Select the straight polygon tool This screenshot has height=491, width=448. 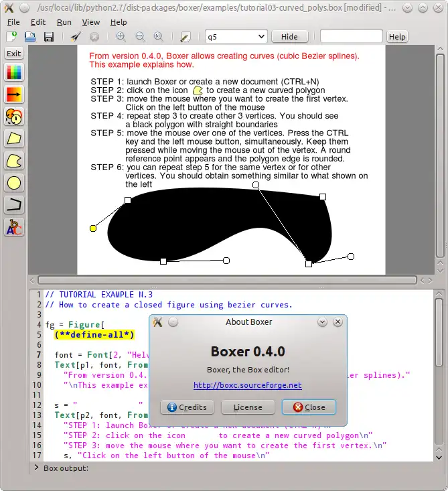[14, 139]
